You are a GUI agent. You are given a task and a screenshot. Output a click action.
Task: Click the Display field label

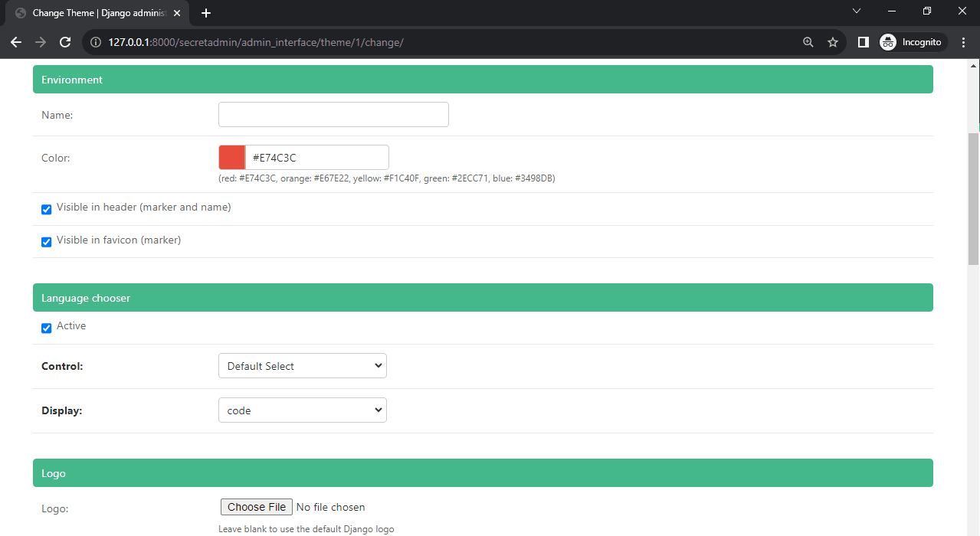[61, 410]
